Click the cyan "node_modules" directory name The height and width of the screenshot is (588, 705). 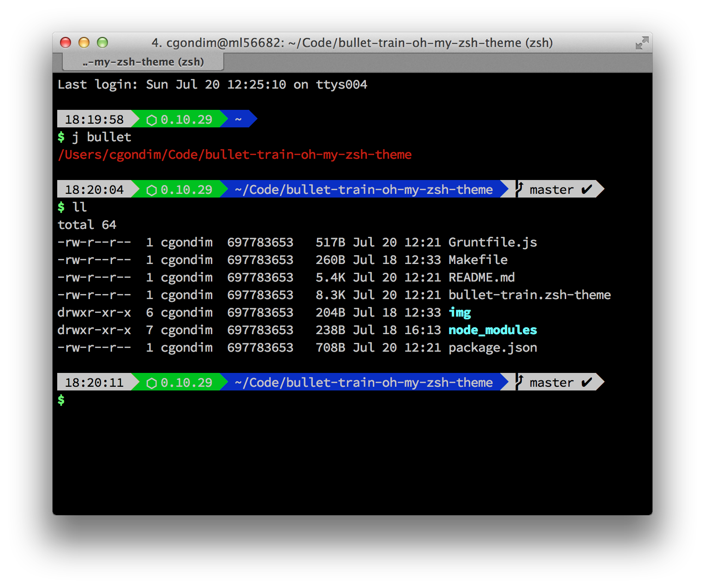point(492,330)
